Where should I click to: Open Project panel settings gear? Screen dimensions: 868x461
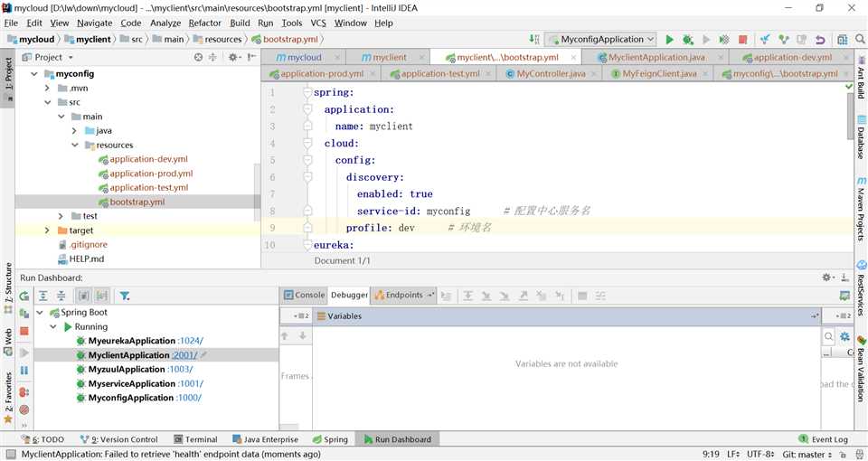point(233,57)
